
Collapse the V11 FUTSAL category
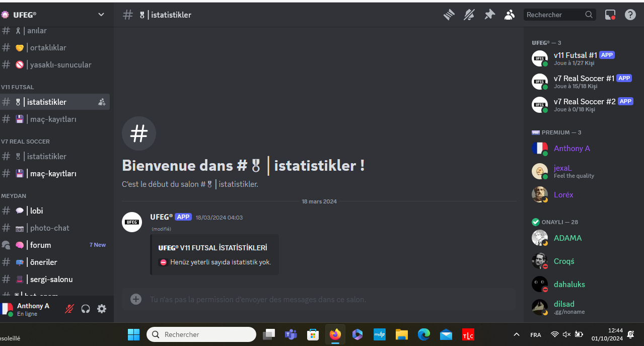[18, 87]
